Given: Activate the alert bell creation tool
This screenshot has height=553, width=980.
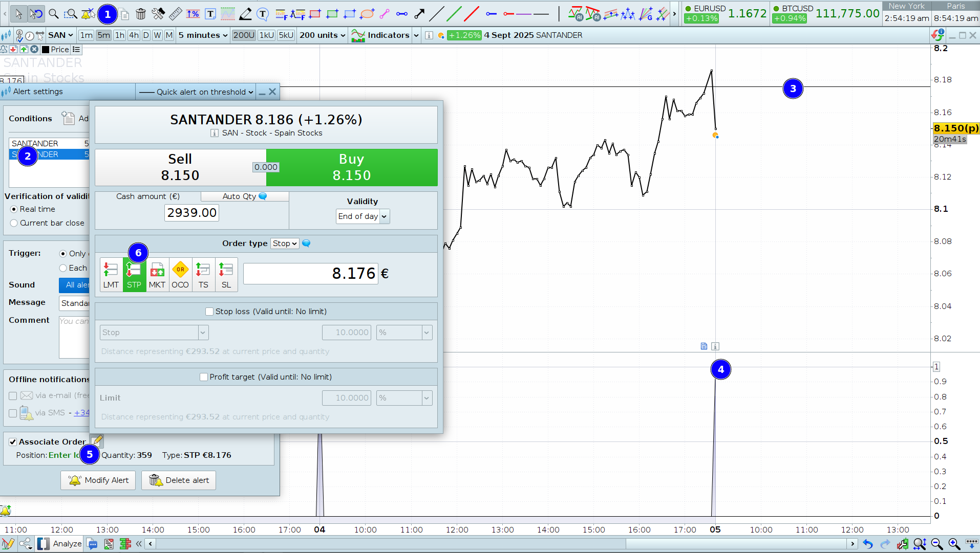Looking at the screenshot, I should click(88, 14).
